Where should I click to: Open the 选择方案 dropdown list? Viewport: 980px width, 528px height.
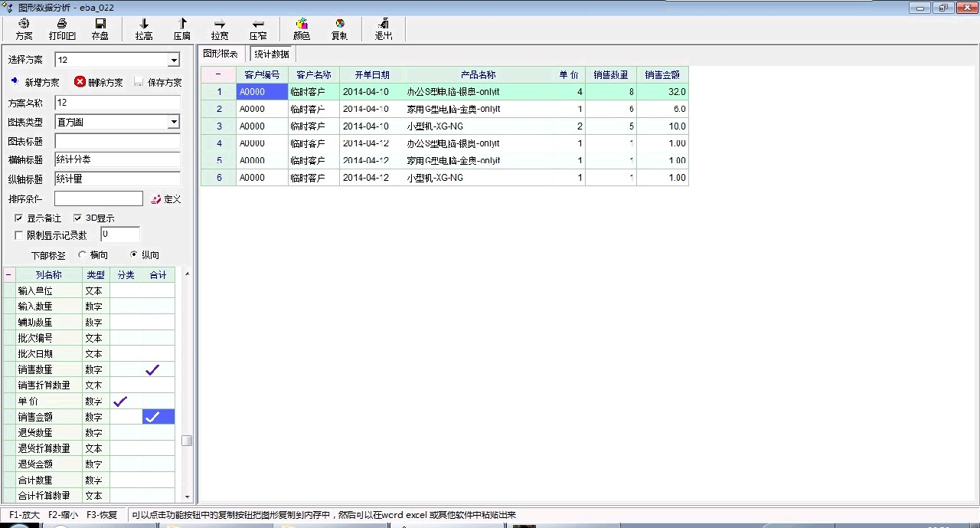(174, 60)
